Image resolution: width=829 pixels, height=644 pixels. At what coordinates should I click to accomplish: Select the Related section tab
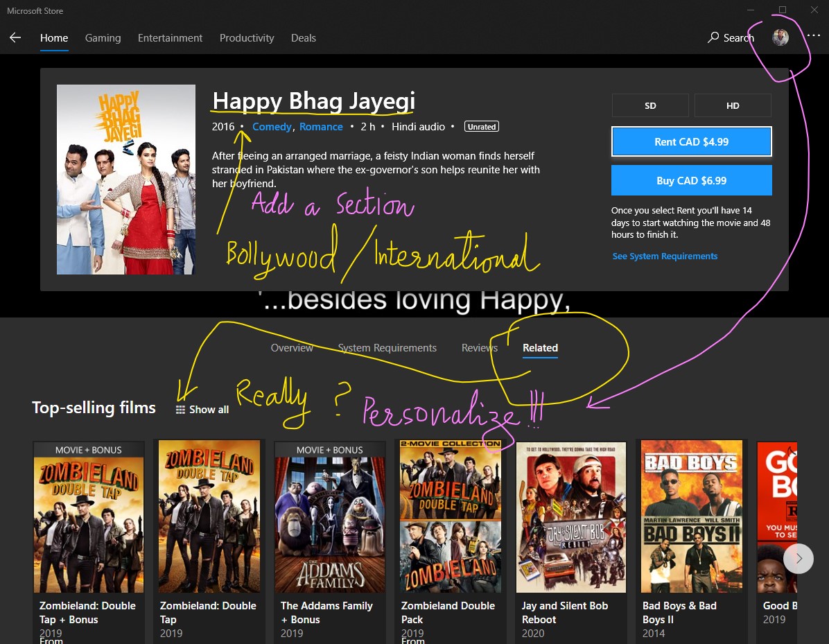[x=541, y=348]
